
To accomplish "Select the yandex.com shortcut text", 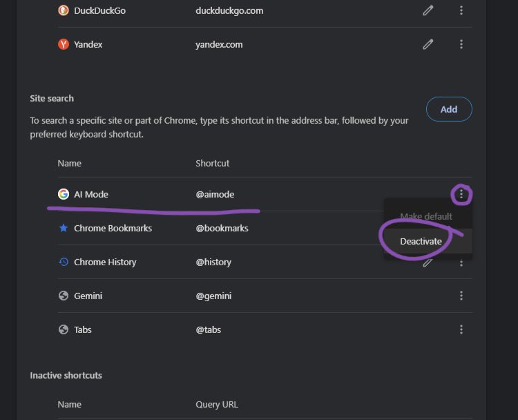I will [x=219, y=45].
